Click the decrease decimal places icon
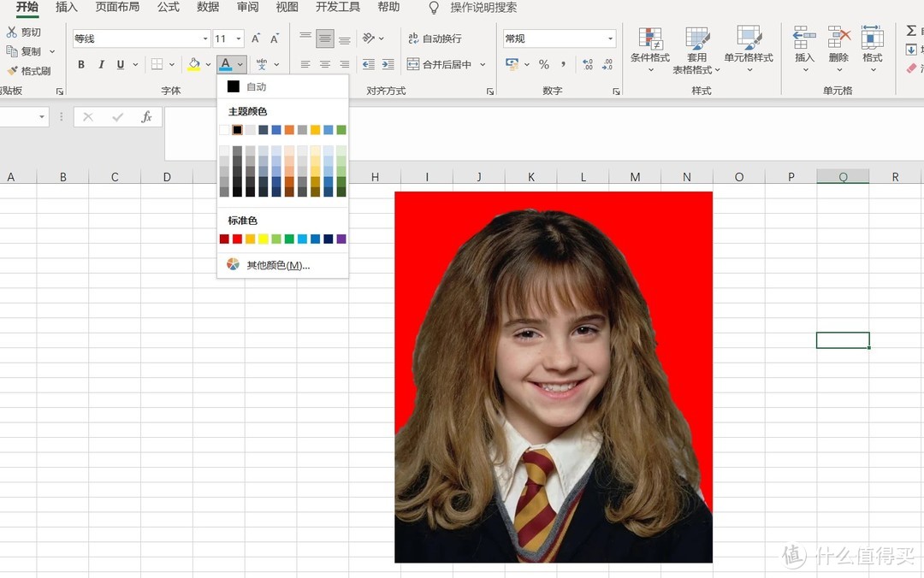Viewport: 924px width, 578px height. (607, 64)
